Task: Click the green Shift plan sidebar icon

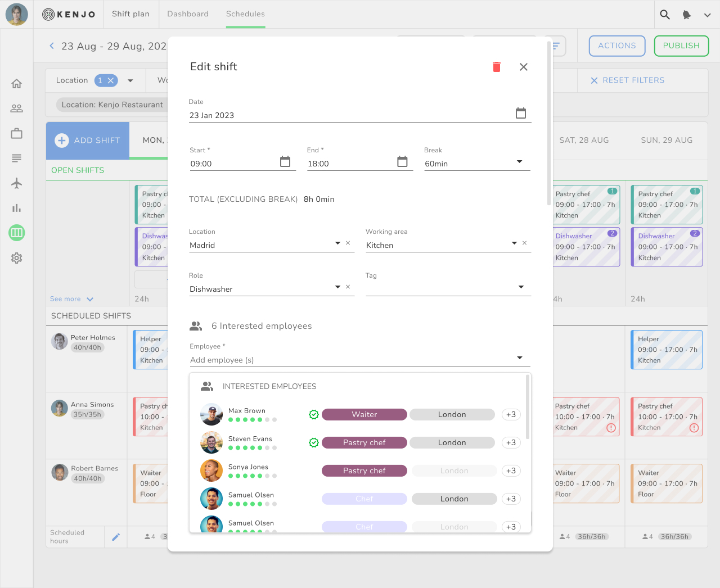Action: (16, 232)
